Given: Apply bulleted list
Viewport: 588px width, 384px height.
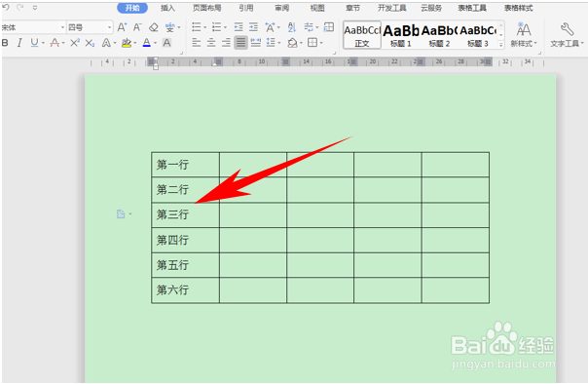Looking at the screenshot, I should [x=197, y=27].
